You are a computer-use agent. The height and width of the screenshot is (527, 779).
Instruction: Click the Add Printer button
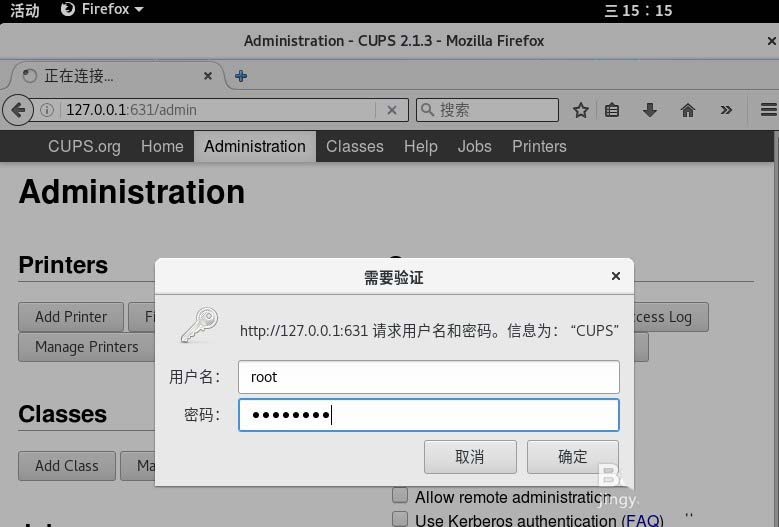(71, 317)
